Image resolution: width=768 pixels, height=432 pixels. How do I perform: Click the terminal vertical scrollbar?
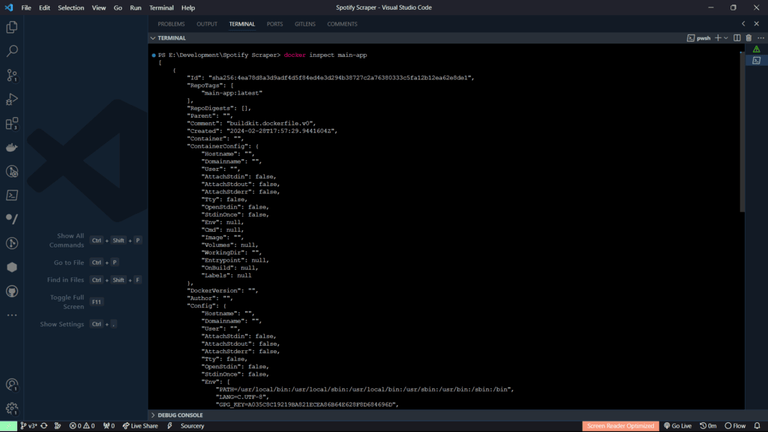(742, 132)
